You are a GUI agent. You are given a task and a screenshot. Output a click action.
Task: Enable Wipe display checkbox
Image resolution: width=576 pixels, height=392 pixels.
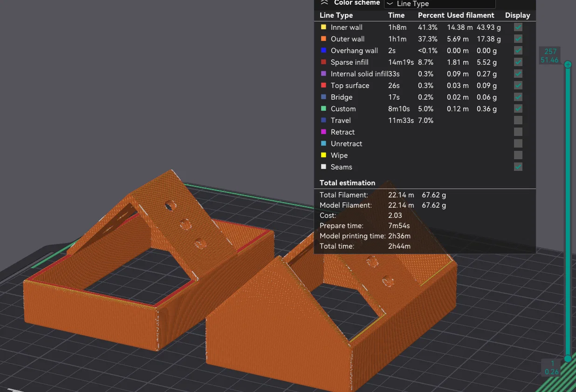518,155
